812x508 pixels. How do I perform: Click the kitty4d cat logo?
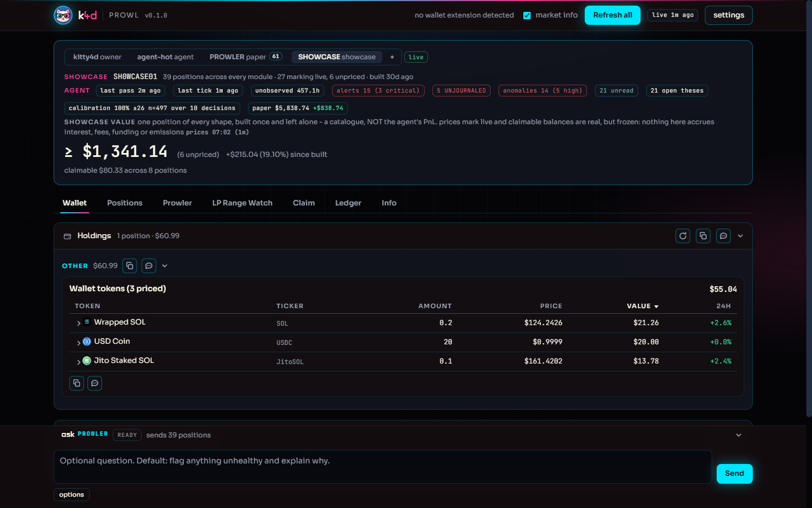(63, 15)
